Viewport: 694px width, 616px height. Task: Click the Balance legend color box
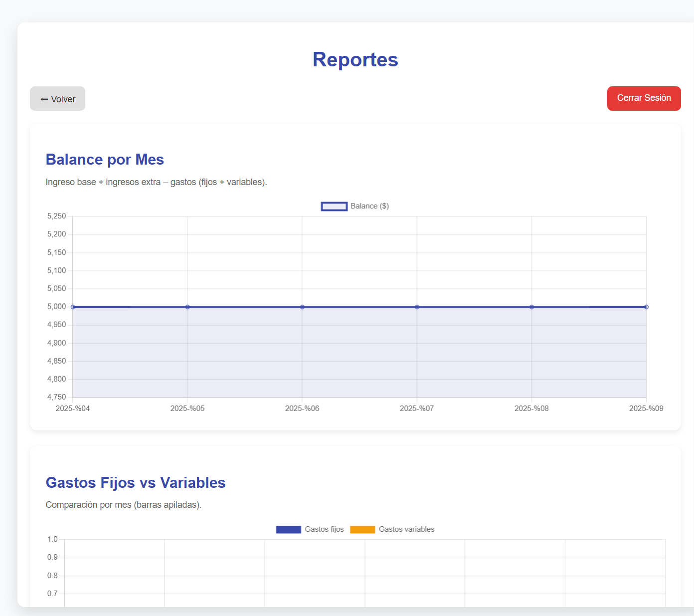pyautogui.click(x=334, y=206)
